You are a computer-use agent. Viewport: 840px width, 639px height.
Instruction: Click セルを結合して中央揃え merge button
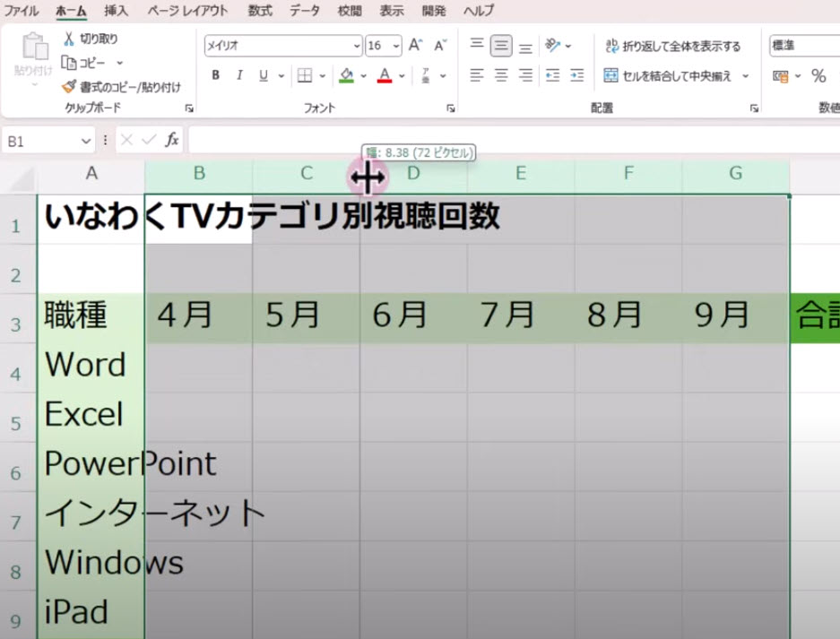coord(668,76)
